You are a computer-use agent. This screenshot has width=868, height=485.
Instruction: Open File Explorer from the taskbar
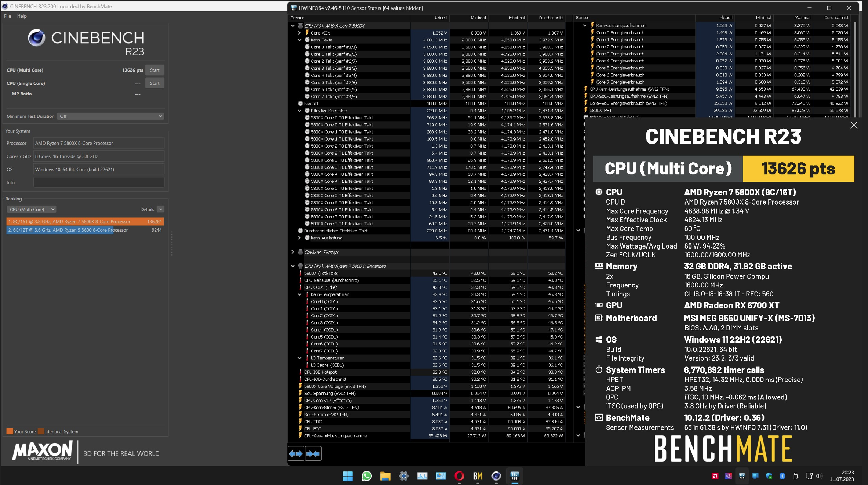point(385,476)
